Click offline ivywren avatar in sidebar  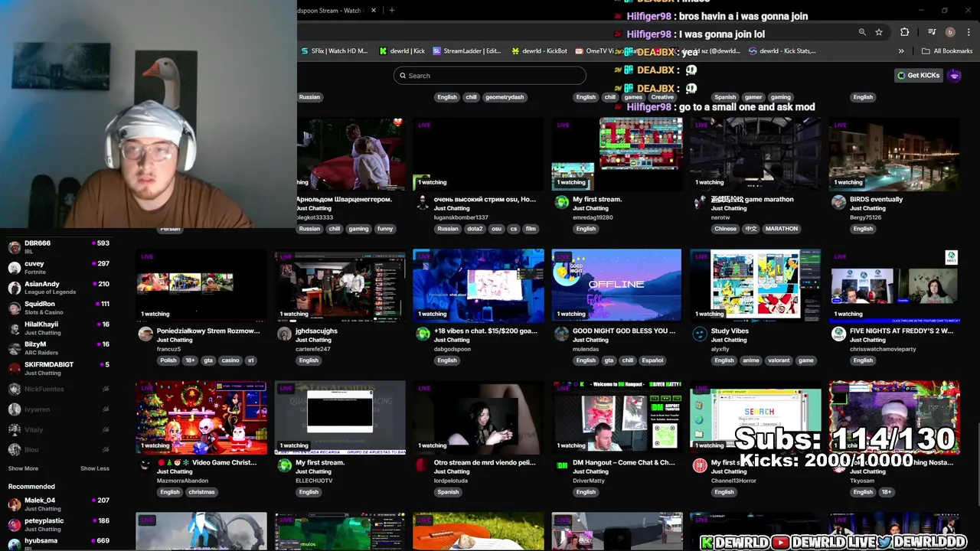tap(14, 409)
